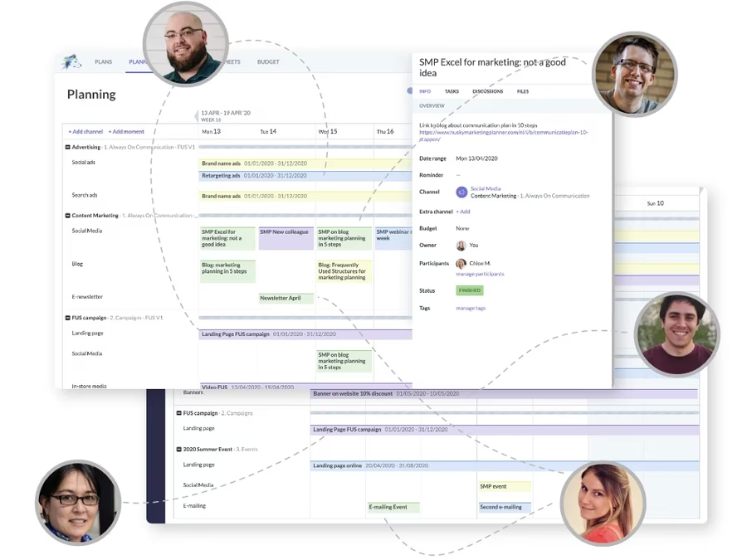Open the Social Media channel link
The height and width of the screenshot is (560, 747).
point(486,188)
